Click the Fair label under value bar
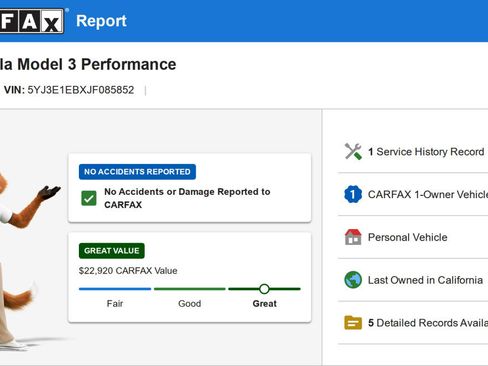Viewport: 488px width, 366px height. click(x=115, y=304)
